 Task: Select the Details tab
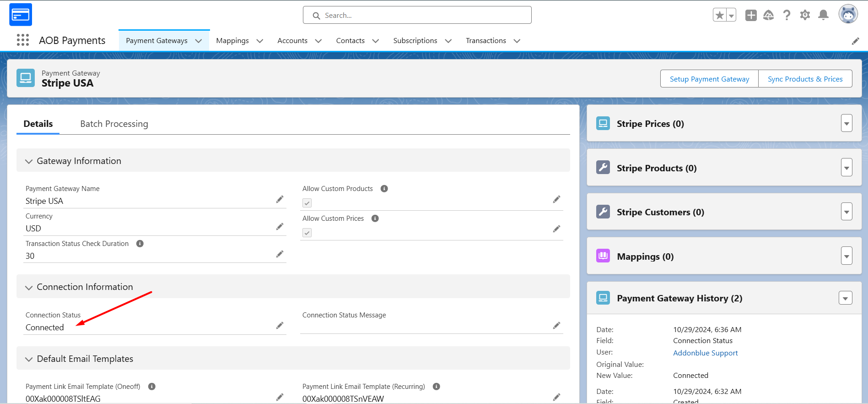pyautogui.click(x=38, y=124)
